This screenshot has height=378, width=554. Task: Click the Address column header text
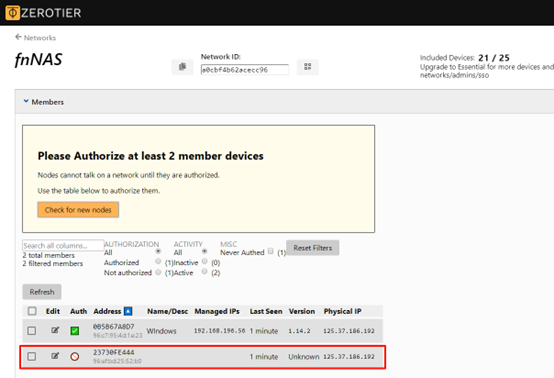click(x=107, y=311)
